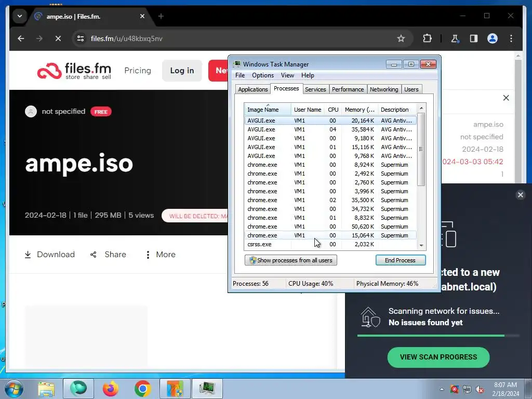Close the file info side panel
532x399 pixels.
[506, 98]
